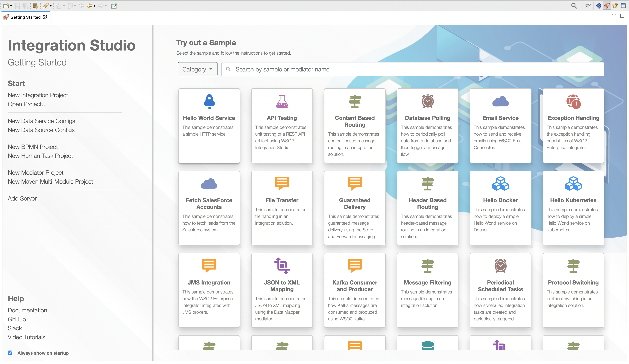Open the forward history dropdown arrow
Viewport: 629px width, 364px height.
tap(106, 6)
